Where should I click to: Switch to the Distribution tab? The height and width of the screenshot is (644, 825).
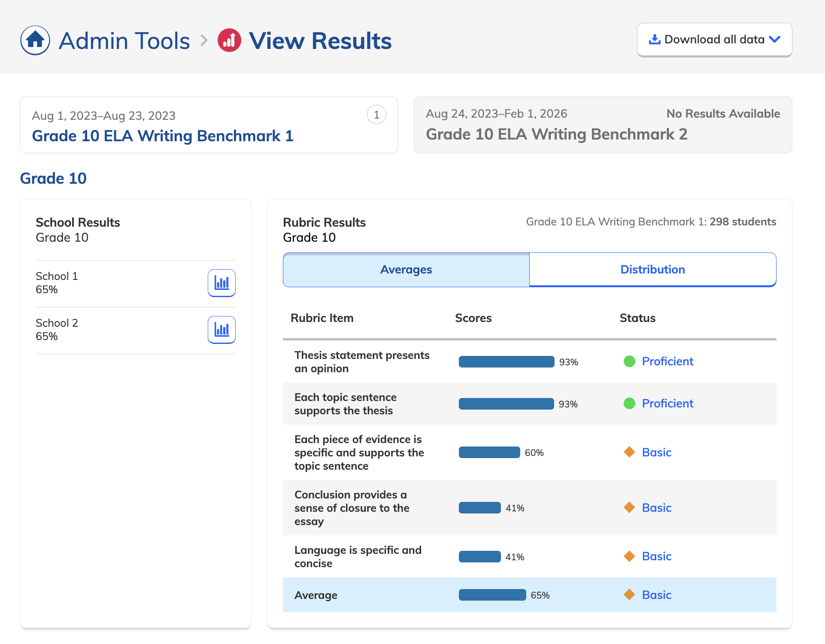coord(652,270)
